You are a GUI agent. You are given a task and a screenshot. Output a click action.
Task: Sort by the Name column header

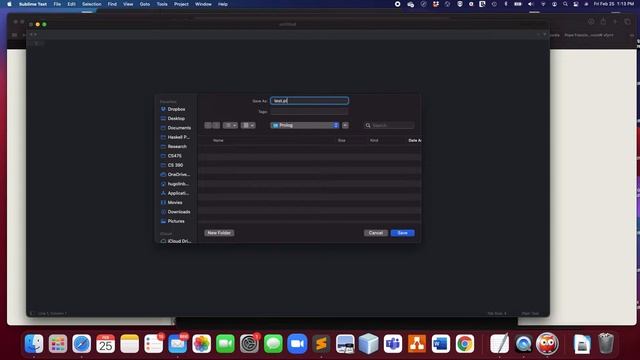pyautogui.click(x=218, y=140)
